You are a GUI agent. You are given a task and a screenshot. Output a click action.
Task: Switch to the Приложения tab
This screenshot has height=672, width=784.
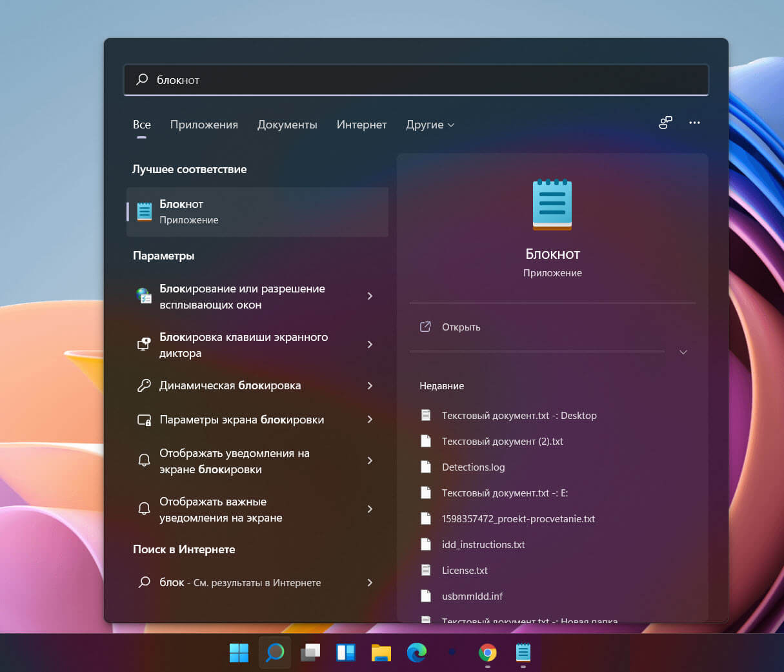[204, 125]
